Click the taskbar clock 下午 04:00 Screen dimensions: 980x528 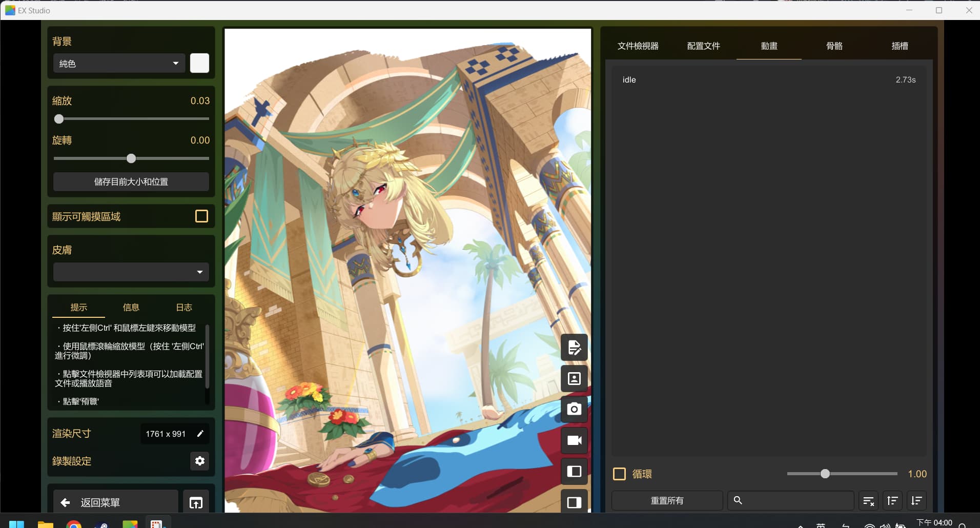point(934,523)
